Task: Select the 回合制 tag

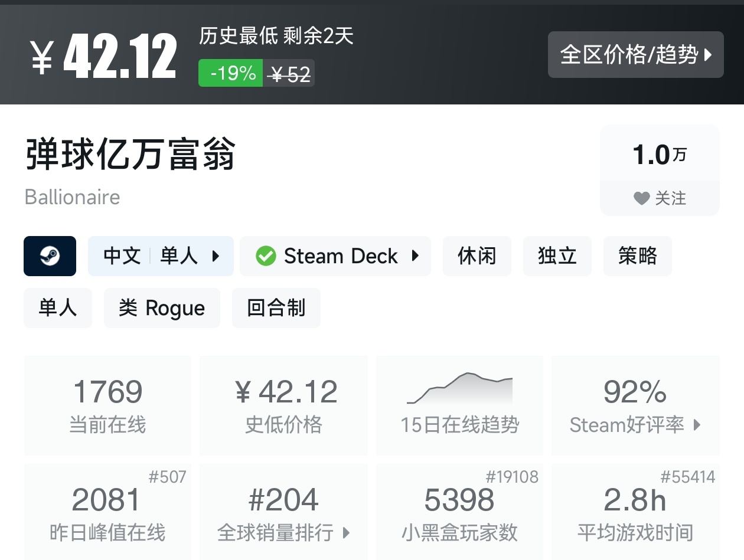Action: 276,308
